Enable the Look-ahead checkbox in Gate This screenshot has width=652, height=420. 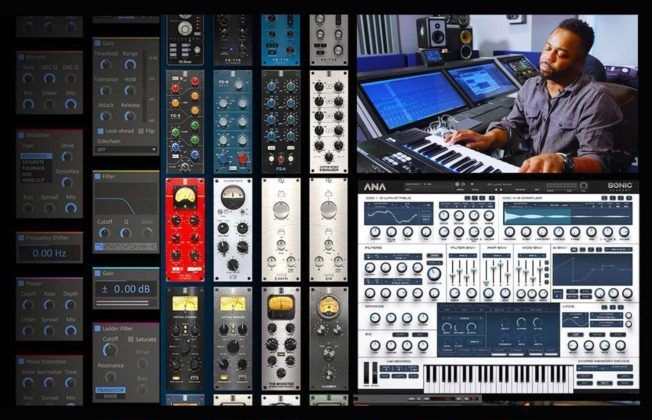tap(100, 131)
